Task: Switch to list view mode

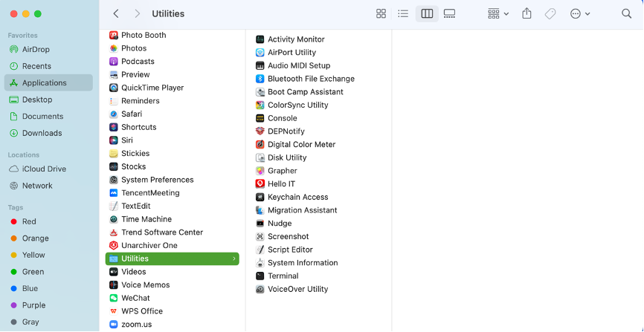Action: 403,13
